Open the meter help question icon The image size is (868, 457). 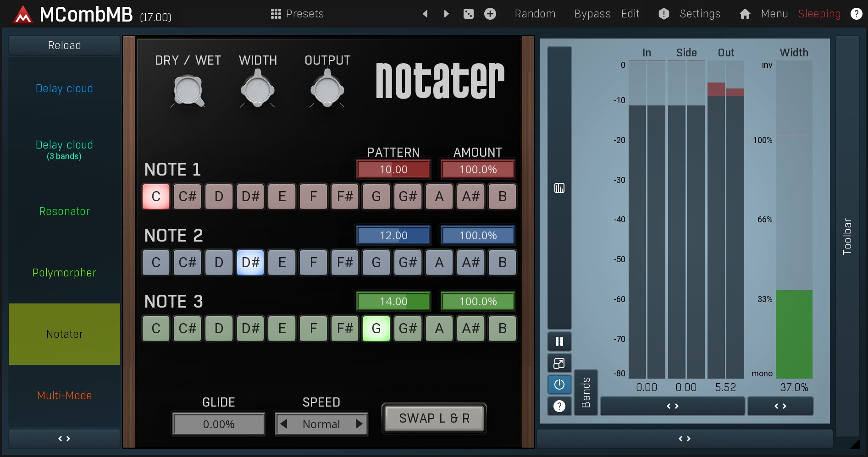coord(559,406)
